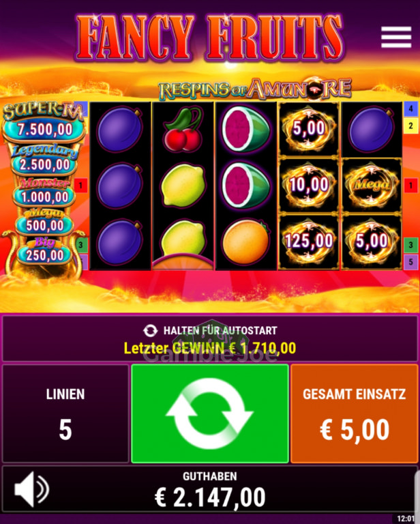Select yellow payline marker 2
Image resolution: width=420 pixels, height=524 pixels.
pos(410,126)
